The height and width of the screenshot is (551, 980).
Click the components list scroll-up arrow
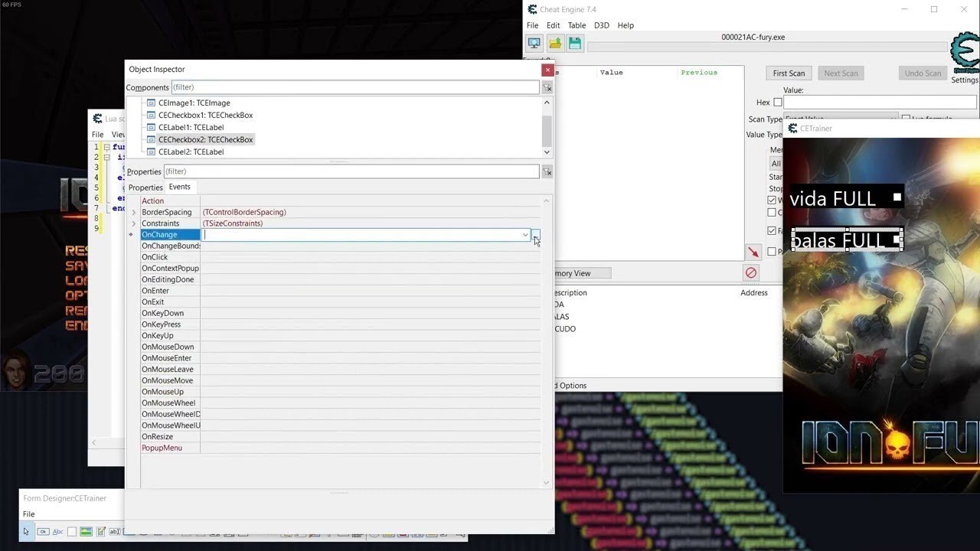[547, 101]
